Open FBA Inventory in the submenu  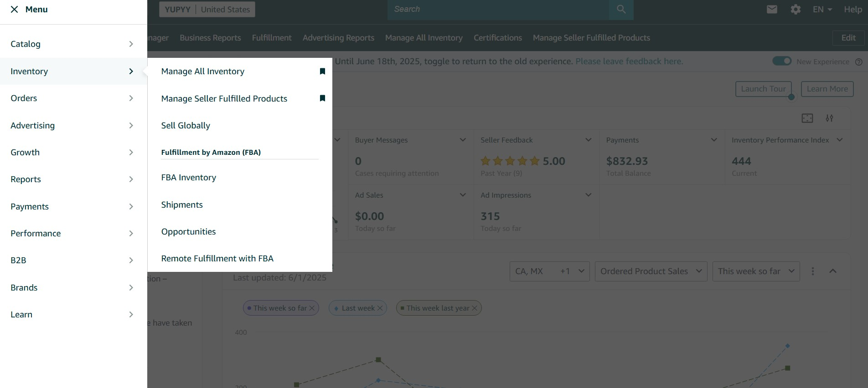(188, 177)
